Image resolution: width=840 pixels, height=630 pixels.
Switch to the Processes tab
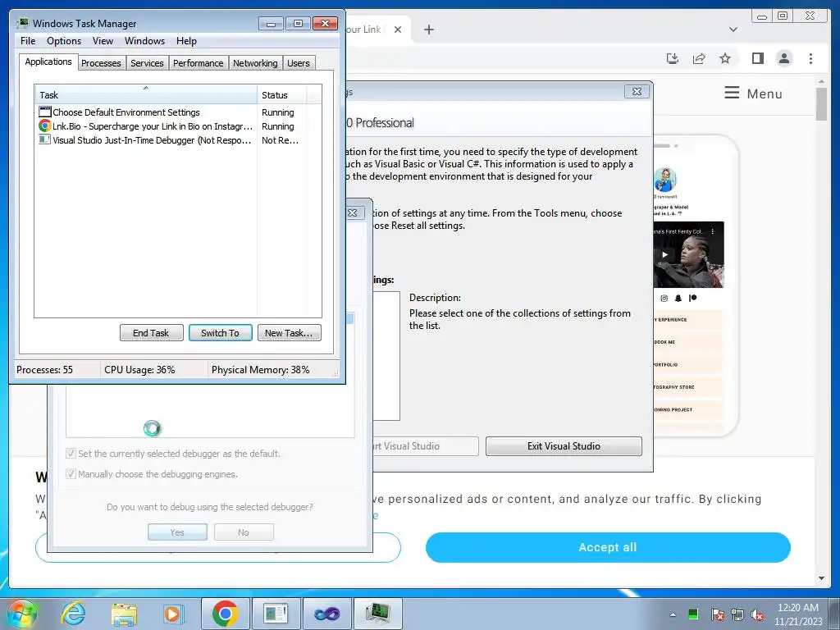(x=101, y=63)
